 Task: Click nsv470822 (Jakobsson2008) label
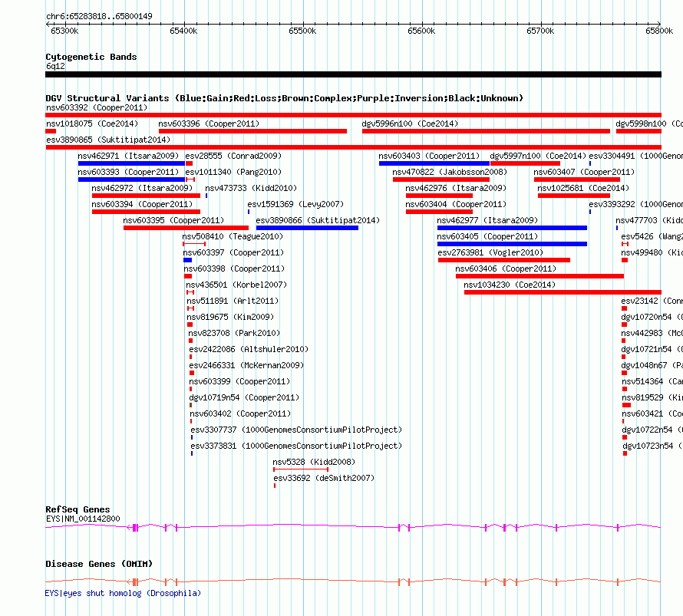click(450, 172)
